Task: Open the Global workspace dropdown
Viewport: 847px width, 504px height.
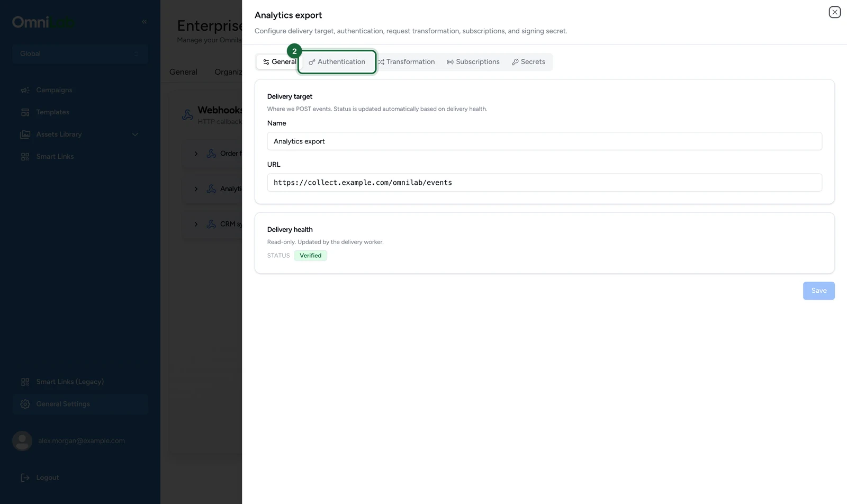Action: point(80,53)
